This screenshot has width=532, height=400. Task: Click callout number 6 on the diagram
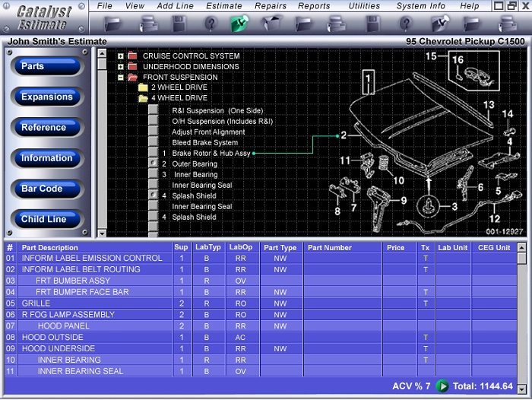tap(480, 187)
